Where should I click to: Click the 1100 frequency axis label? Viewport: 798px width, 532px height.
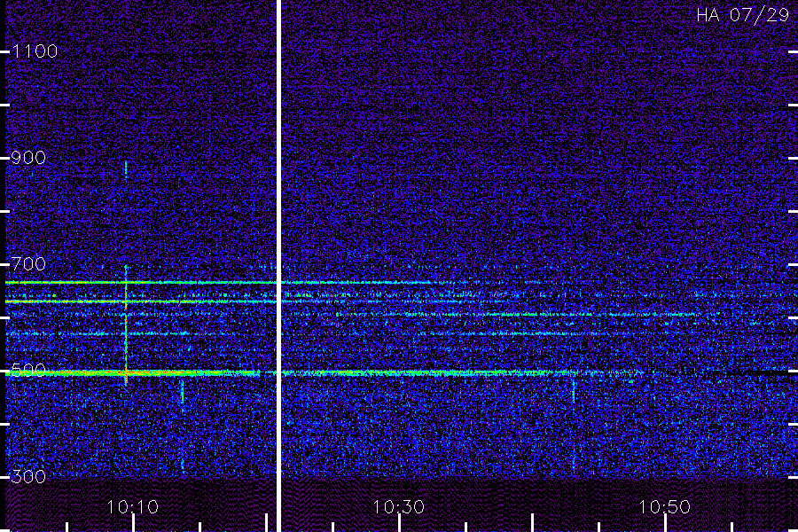coord(35,51)
